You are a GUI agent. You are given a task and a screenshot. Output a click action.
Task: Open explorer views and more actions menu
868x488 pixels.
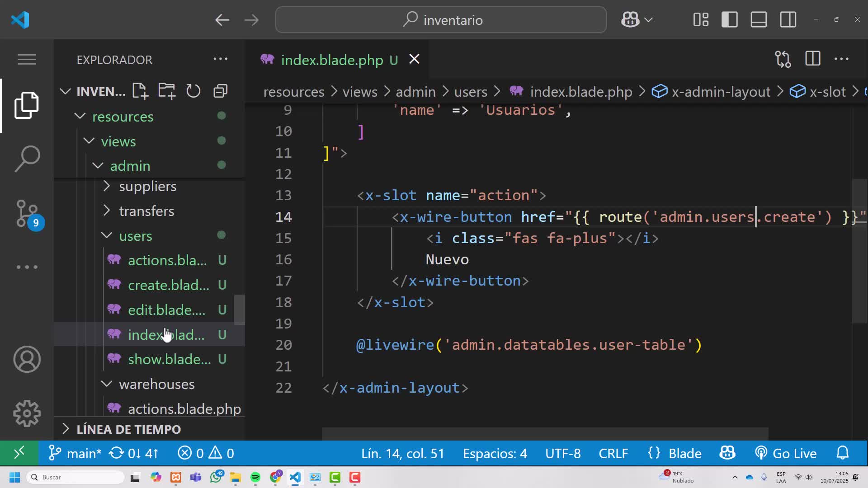(x=220, y=59)
